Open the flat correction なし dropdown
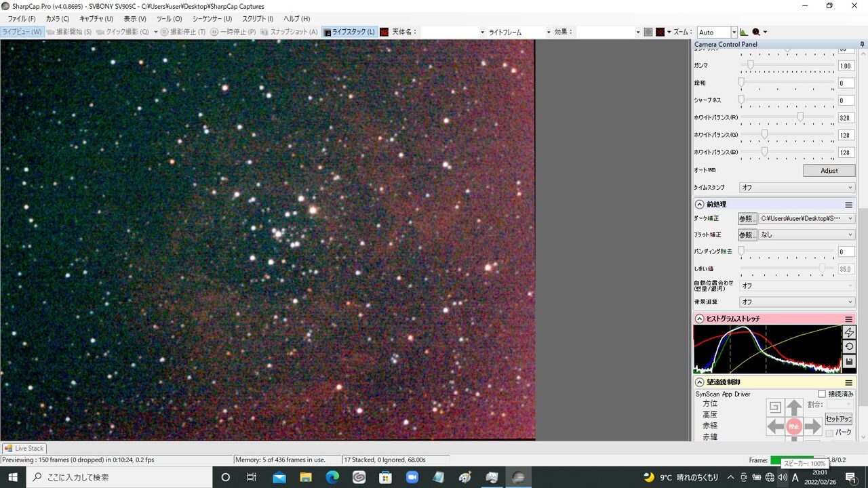 (807, 235)
